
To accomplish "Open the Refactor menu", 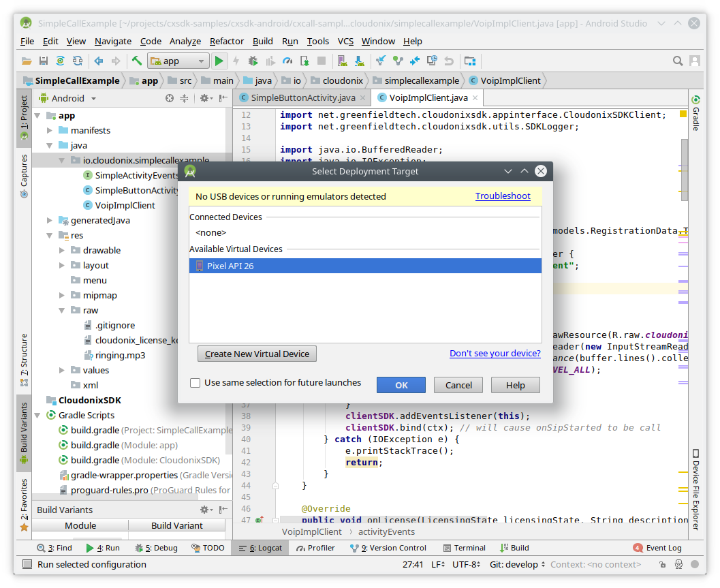I will [226, 41].
